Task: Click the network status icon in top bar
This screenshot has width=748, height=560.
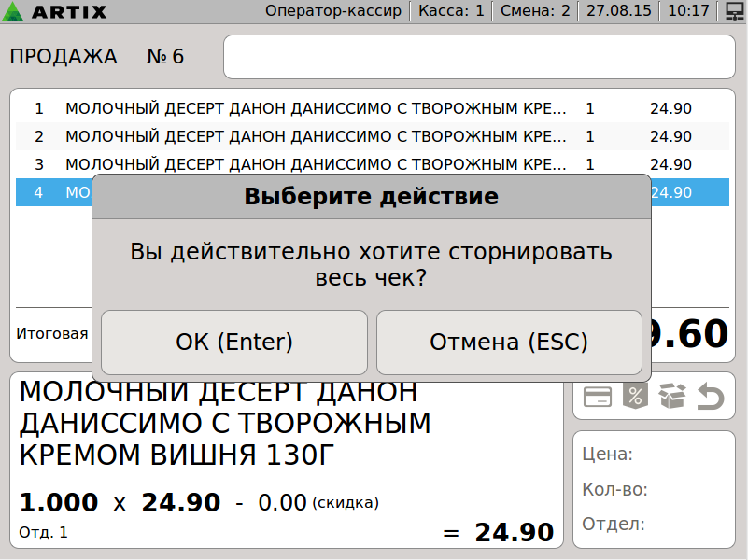Action: (733, 11)
